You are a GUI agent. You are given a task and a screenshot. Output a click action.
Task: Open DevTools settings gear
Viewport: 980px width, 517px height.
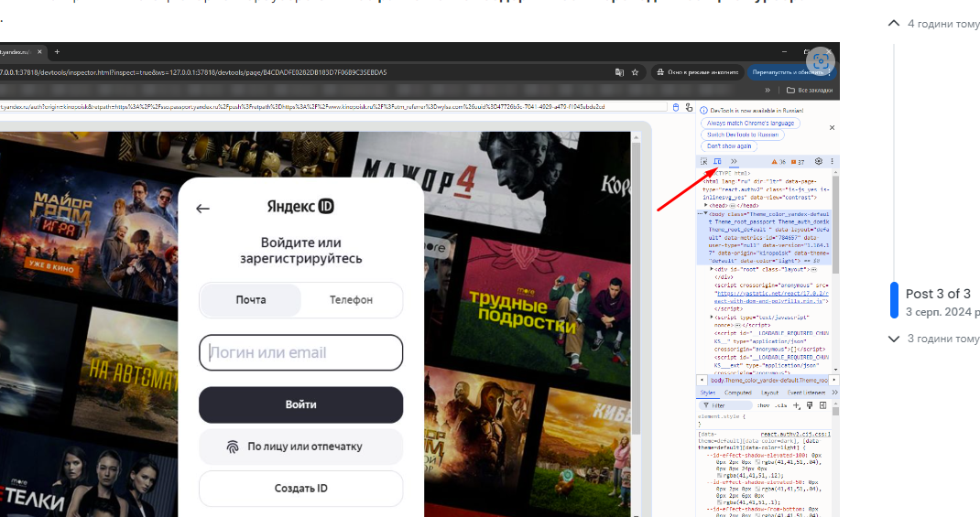[819, 162]
